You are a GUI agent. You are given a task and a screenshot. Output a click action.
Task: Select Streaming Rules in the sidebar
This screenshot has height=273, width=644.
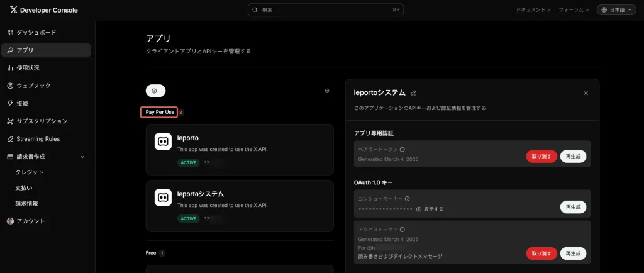pyautogui.click(x=38, y=138)
